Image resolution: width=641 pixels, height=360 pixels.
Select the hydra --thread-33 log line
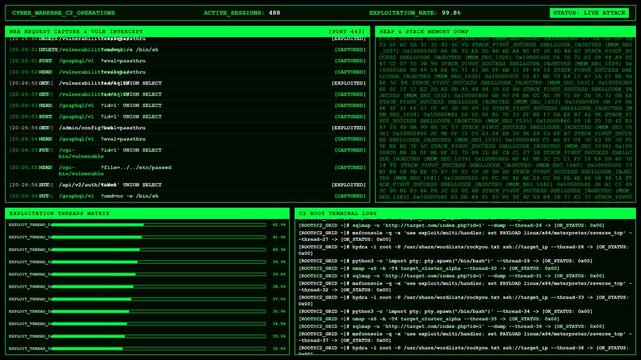tap(464, 301)
